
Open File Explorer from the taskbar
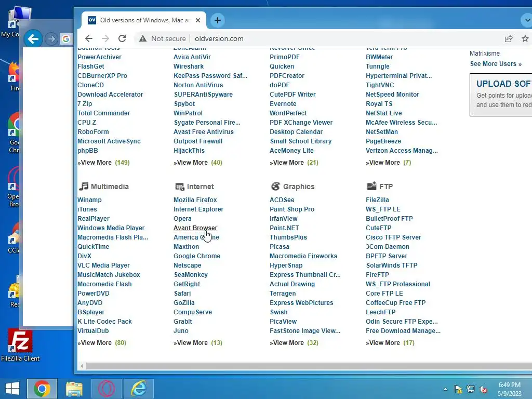pyautogui.click(x=74, y=389)
